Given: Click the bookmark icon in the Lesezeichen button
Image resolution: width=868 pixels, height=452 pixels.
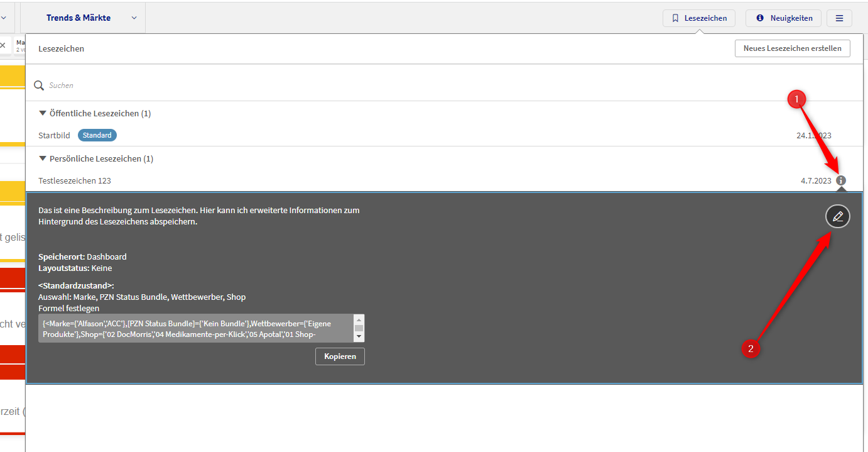Looking at the screenshot, I should coord(675,18).
